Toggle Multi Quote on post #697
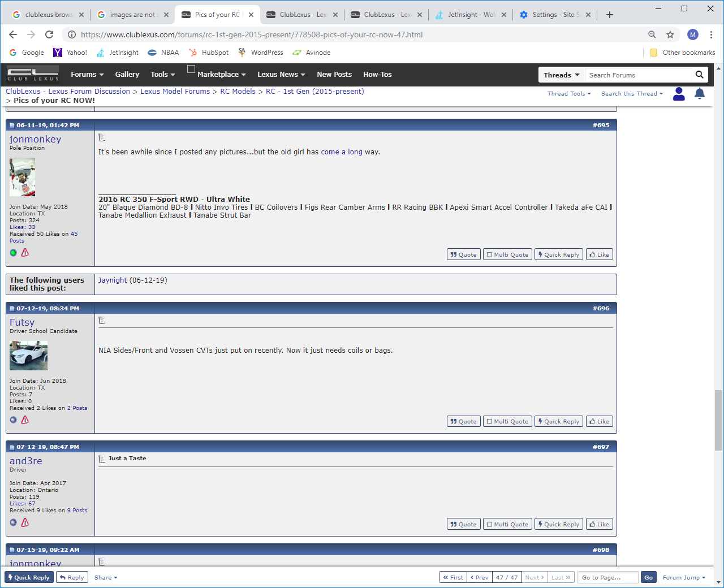This screenshot has height=588, width=724. pyautogui.click(x=507, y=524)
